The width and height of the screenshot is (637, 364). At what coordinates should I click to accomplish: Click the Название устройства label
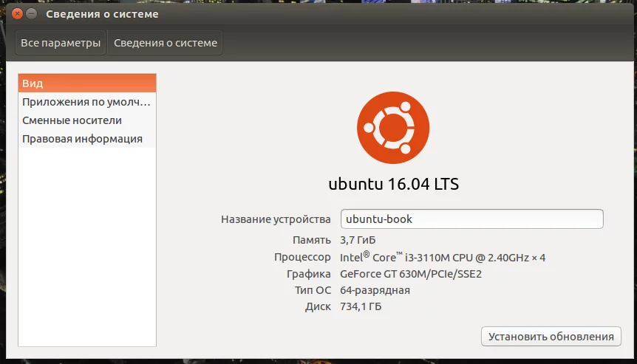click(276, 219)
